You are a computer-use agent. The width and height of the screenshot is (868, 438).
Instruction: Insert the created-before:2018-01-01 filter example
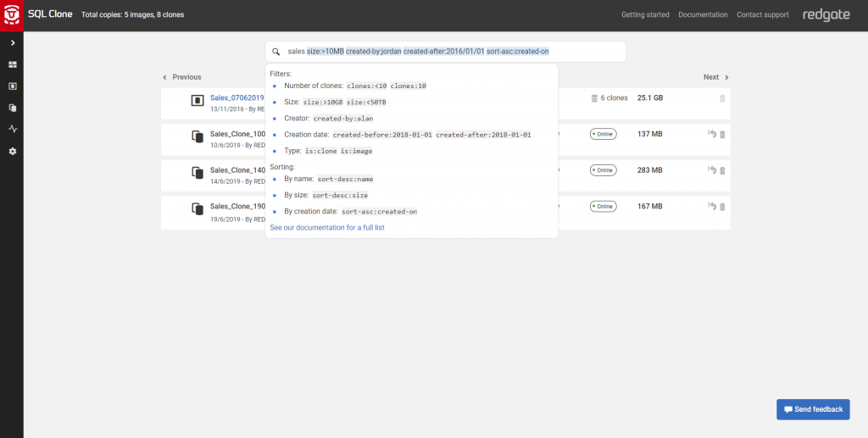pyautogui.click(x=383, y=135)
